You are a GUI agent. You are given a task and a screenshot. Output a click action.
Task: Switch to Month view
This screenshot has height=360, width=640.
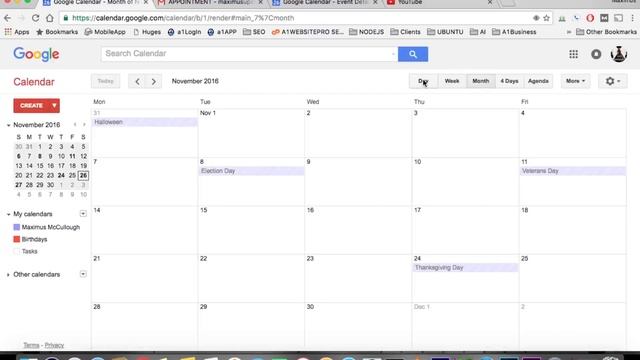pos(480,81)
